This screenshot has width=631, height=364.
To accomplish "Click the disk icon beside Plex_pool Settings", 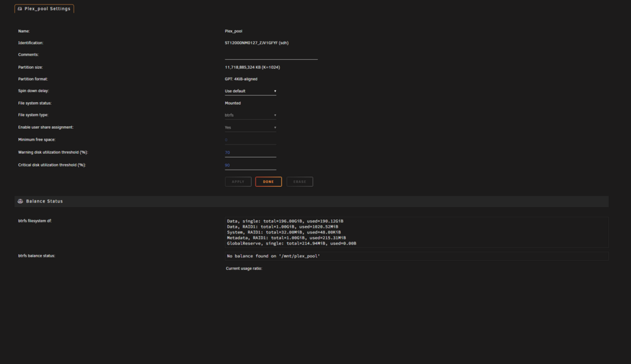I will pos(20,8).
